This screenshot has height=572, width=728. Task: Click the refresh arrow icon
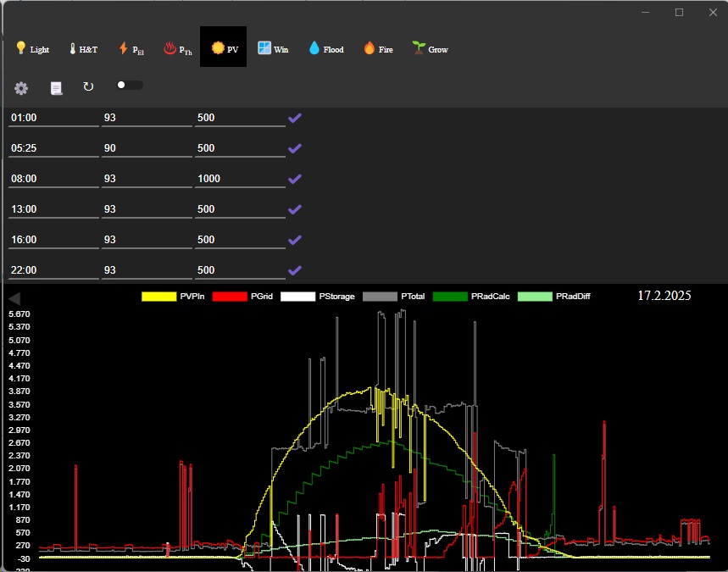[88, 87]
